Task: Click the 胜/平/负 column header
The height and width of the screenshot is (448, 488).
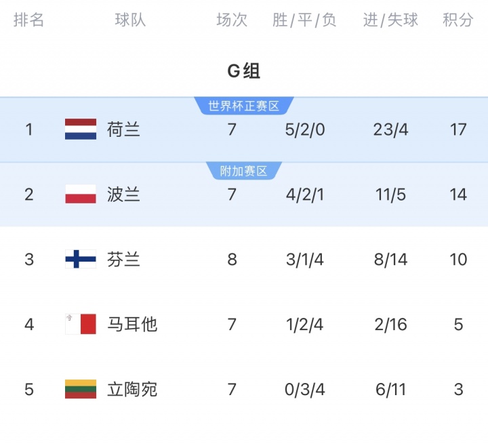Action: (304, 20)
